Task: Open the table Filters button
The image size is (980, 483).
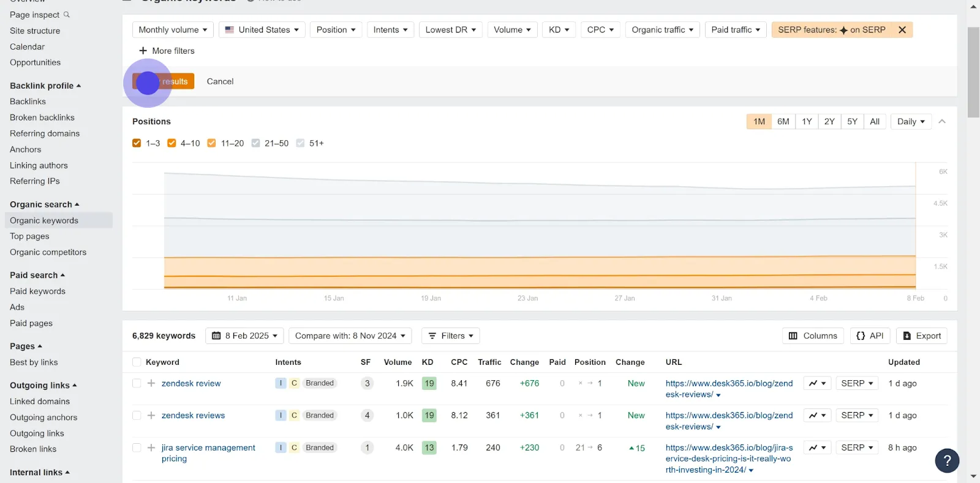Action: (x=450, y=335)
